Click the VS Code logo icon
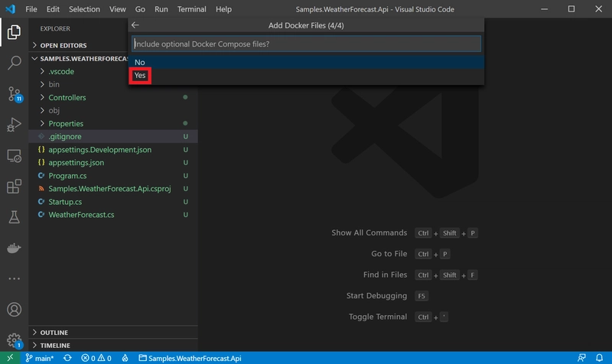 (11, 8)
